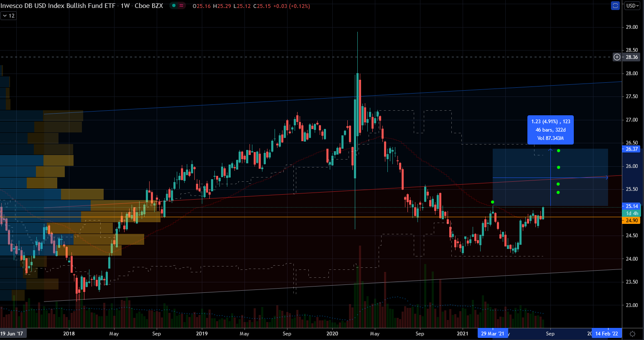644x340 pixels.
Task: Click the close value C25.15 in legend
Action: [262, 6]
